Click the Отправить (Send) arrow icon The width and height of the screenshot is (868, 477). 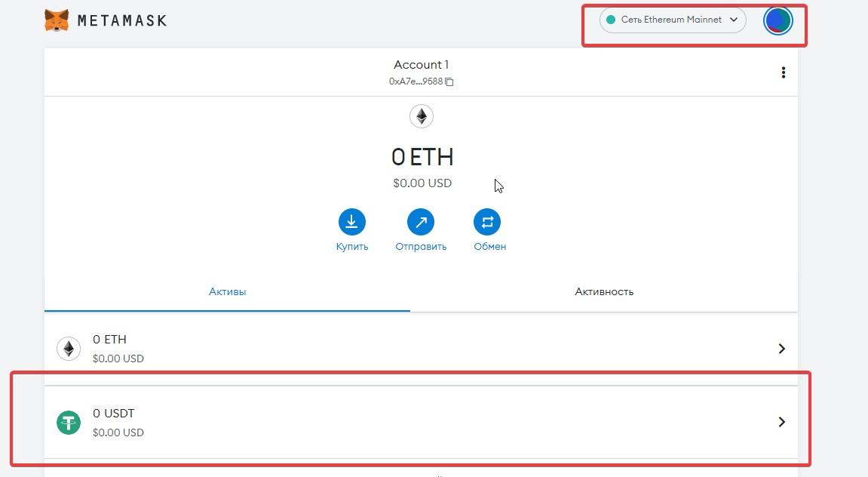pos(420,221)
